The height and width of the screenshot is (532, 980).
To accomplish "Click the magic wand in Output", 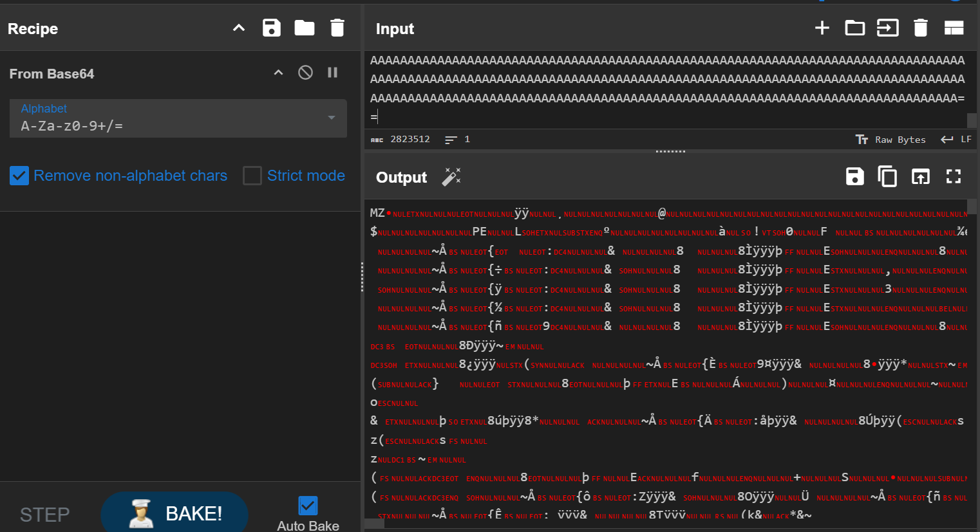I will click(x=451, y=177).
